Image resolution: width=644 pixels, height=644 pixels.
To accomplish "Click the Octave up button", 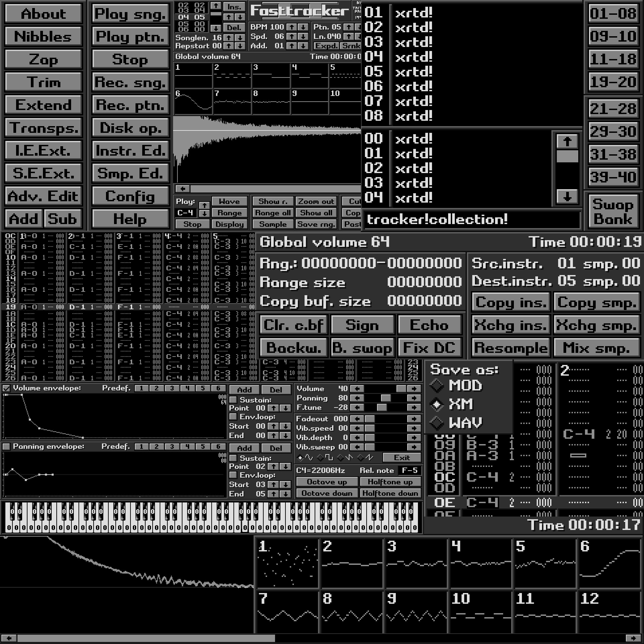I will [x=327, y=482].
